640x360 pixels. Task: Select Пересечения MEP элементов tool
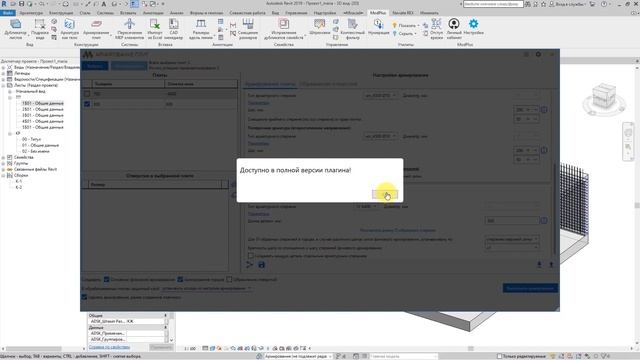point(129,29)
